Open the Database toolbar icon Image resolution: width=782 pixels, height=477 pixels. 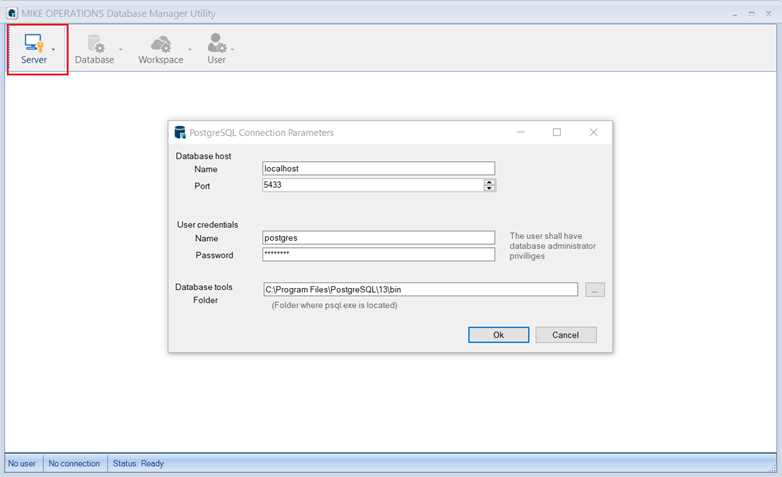94,49
